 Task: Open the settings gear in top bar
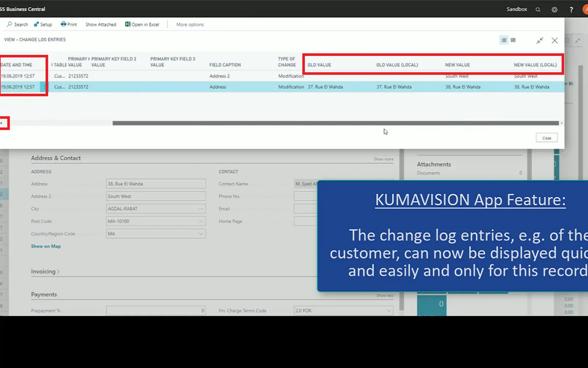click(x=554, y=10)
